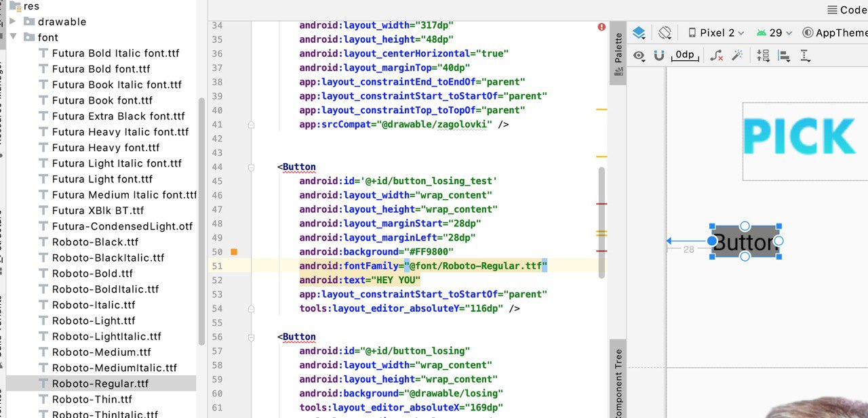Open the AppTheme theme selector
868x418 pixels.
pos(835,33)
